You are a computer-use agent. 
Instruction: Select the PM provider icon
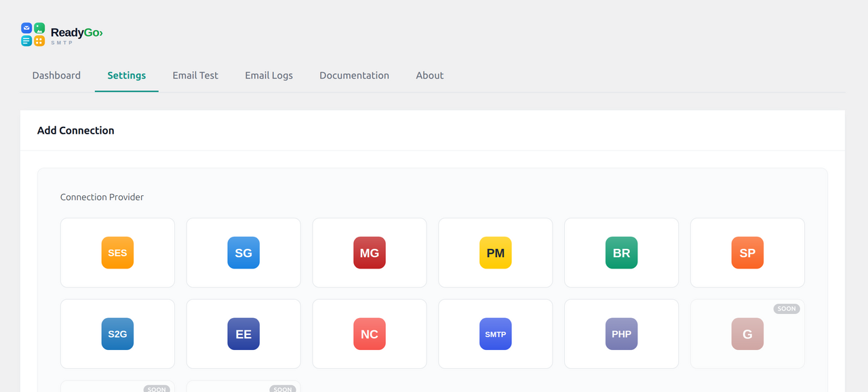click(496, 253)
